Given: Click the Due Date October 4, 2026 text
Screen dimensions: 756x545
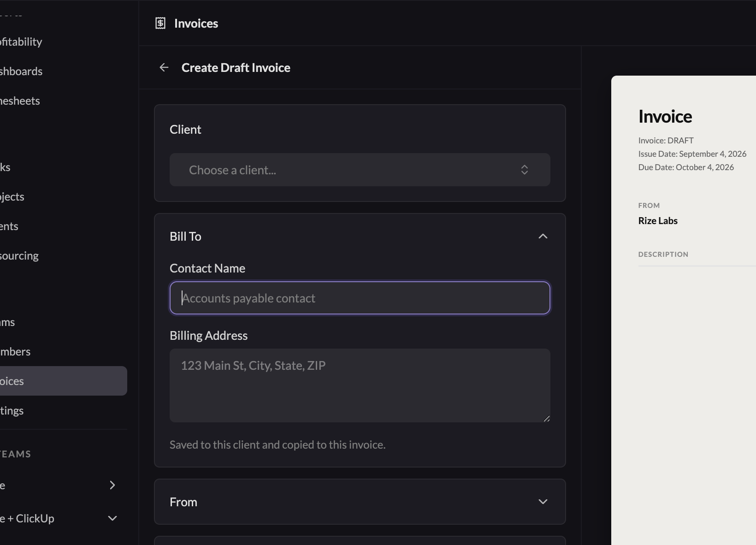Looking at the screenshot, I should click(x=686, y=167).
